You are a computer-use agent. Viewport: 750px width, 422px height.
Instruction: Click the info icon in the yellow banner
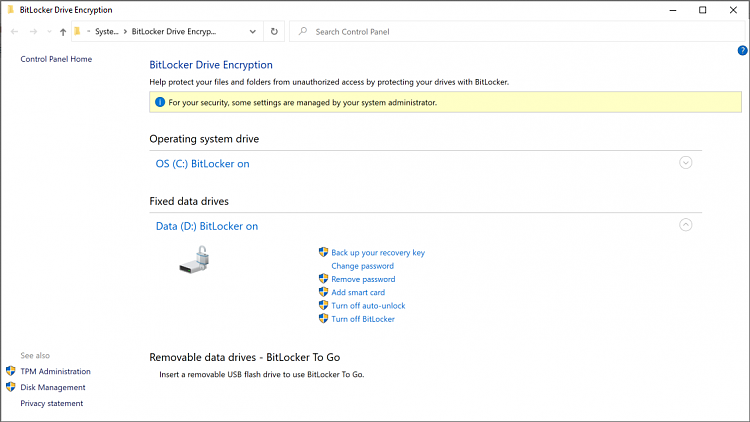160,102
